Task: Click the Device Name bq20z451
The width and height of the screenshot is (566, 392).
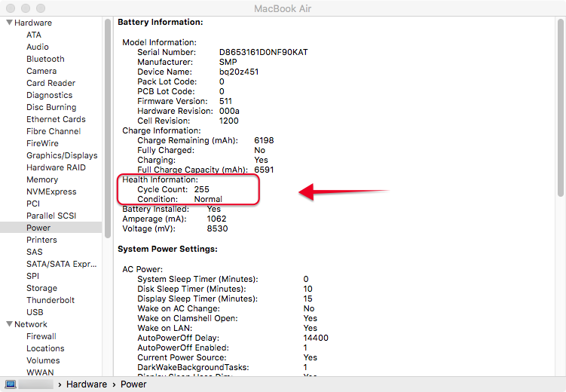Action: point(239,72)
